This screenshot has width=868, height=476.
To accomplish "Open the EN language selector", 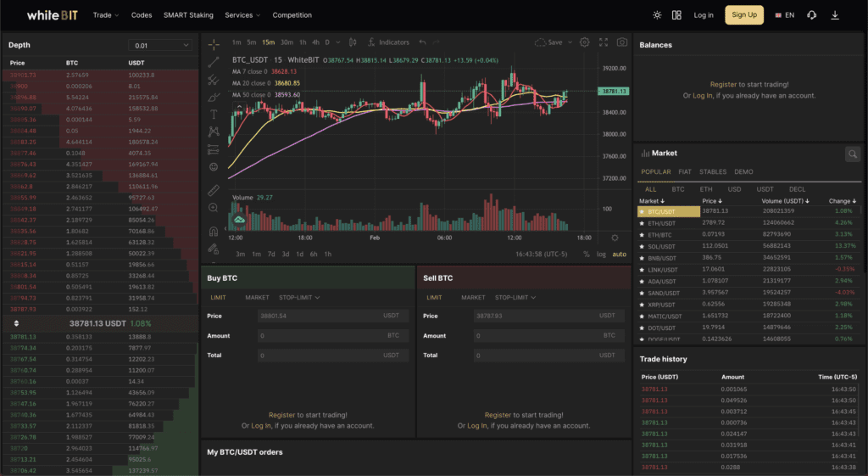I will 785,15.
